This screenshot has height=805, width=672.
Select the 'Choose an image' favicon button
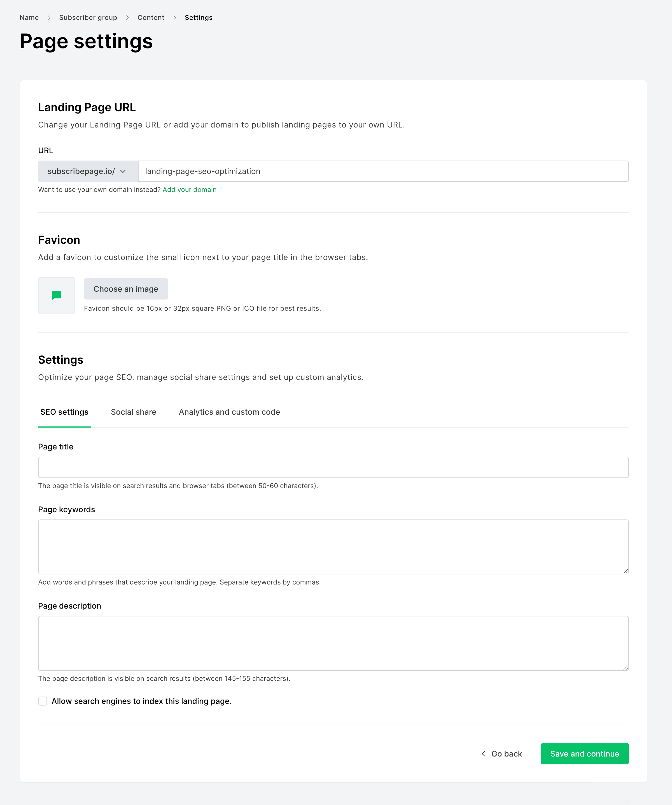(126, 289)
